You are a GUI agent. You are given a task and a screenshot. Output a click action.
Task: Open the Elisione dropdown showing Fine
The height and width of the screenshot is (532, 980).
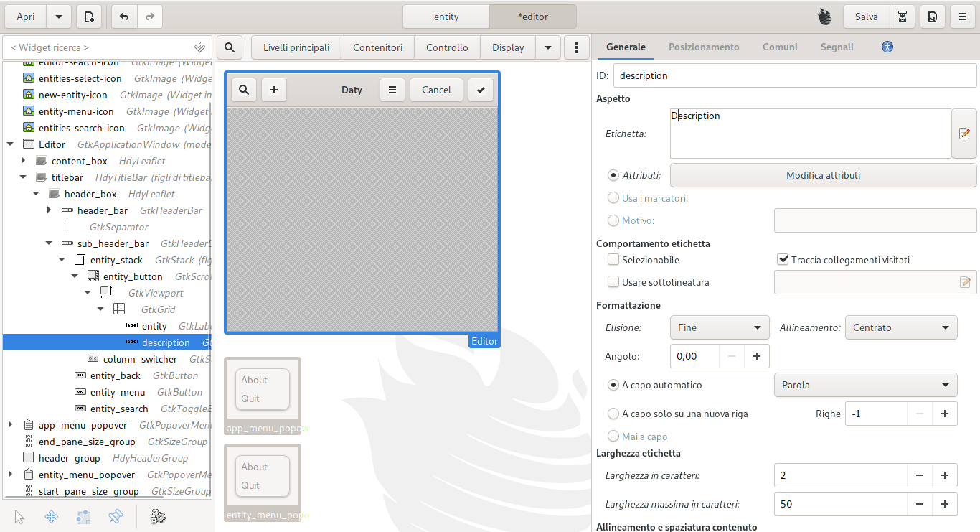point(719,327)
